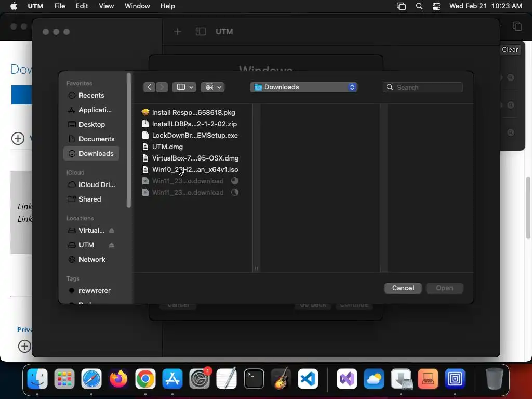Open the Apple menu

(14, 6)
